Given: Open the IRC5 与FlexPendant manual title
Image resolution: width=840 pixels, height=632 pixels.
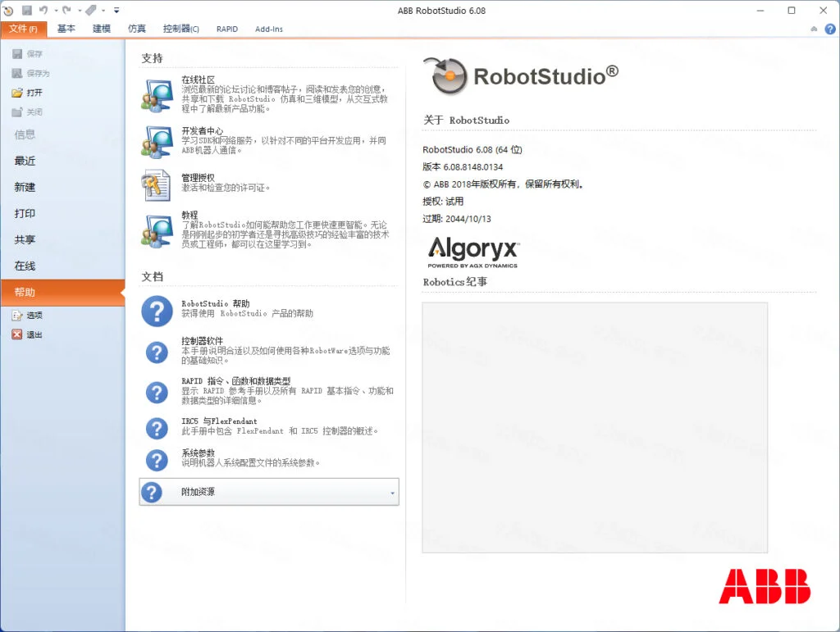Looking at the screenshot, I should point(219,421).
